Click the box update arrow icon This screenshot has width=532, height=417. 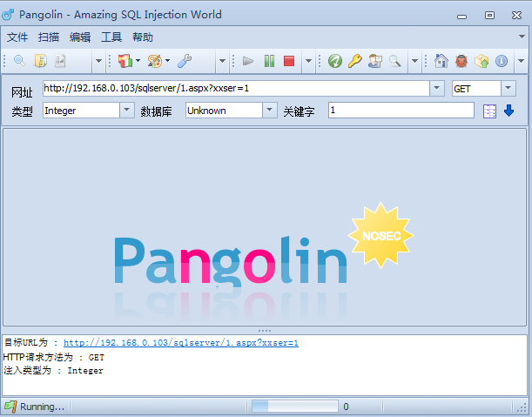(481, 61)
